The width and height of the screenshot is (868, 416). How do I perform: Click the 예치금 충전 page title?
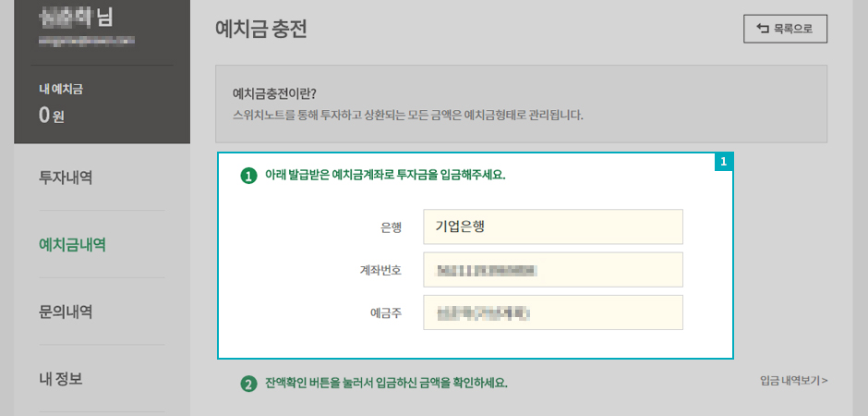(x=260, y=30)
